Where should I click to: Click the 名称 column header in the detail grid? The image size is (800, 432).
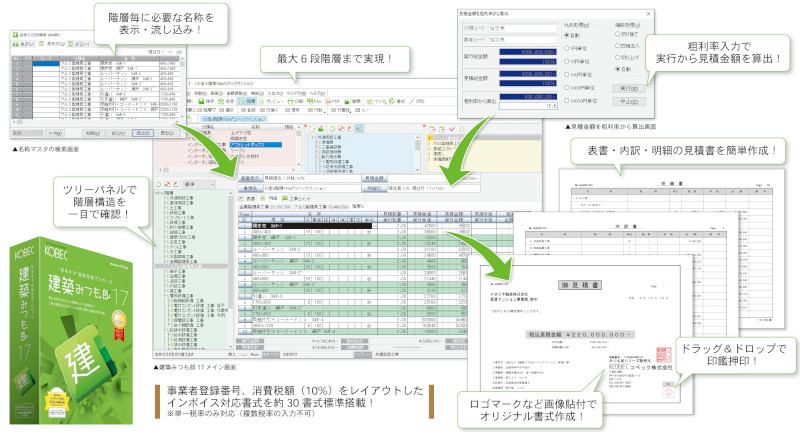[x=314, y=214]
